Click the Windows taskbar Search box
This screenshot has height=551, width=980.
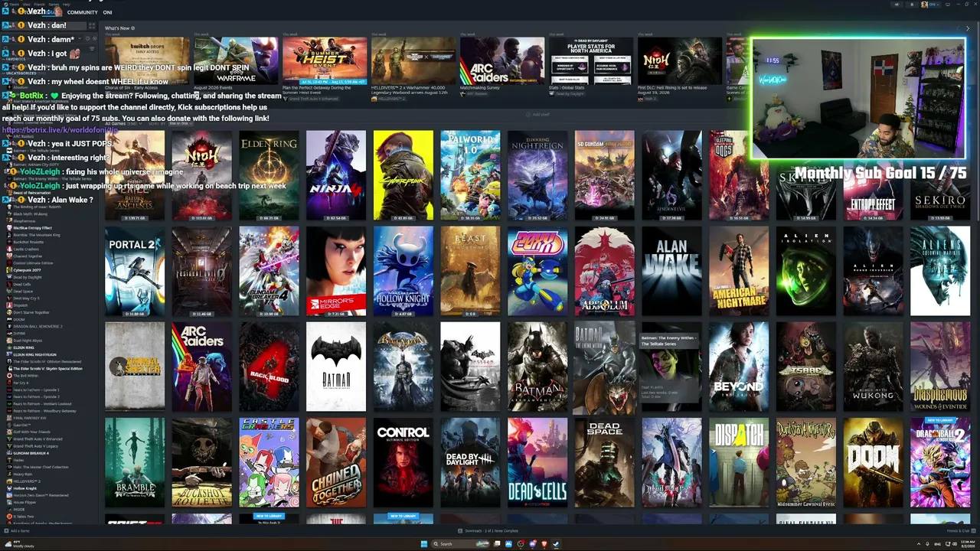click(461, 544)
